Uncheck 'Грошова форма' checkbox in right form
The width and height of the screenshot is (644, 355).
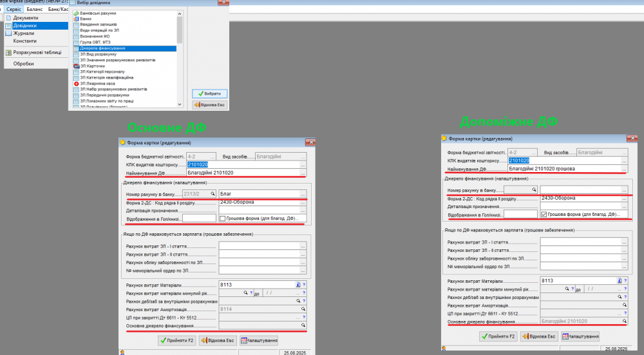tap(544, 214)
